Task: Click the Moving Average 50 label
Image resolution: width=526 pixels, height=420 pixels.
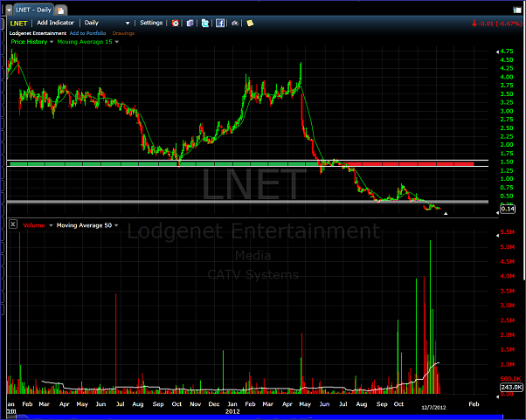Action: [84, 225]
